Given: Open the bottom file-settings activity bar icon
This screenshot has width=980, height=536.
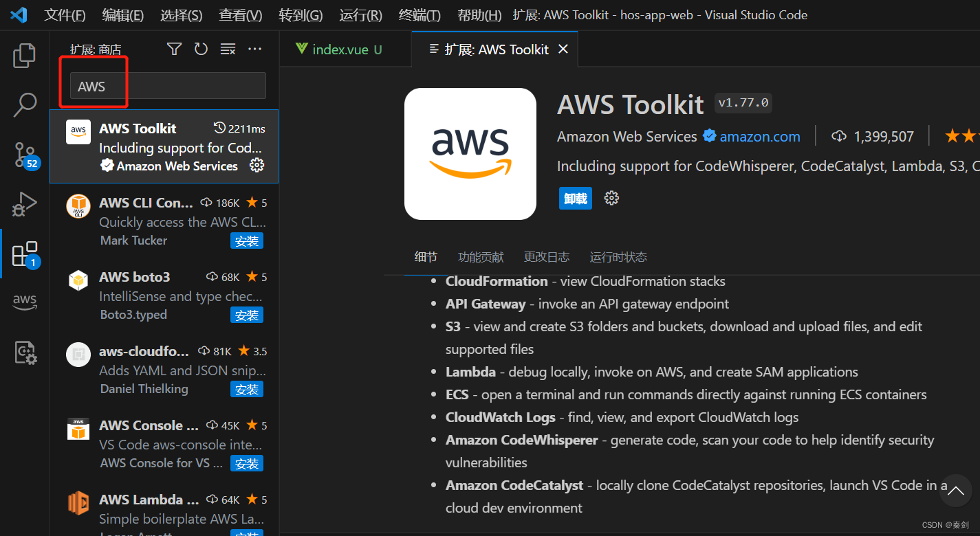Looking at the screenshot, I should 25,353.
